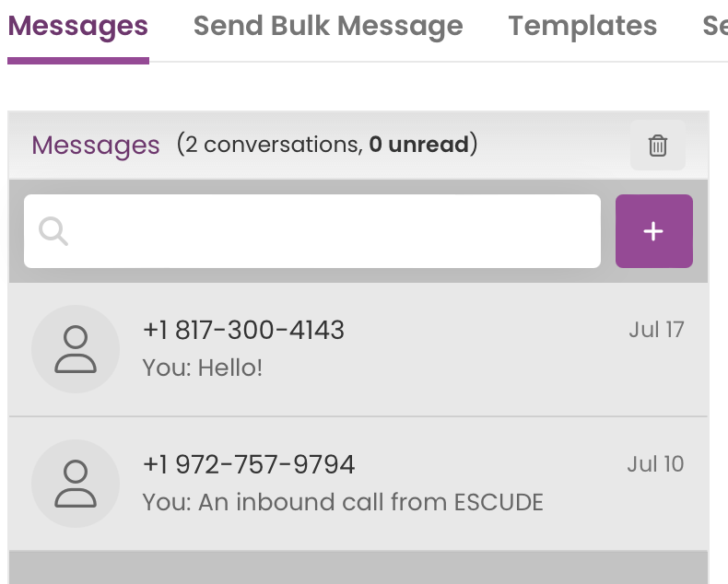The image size is (728, 584).
Task: Click the phone number +1 972-757-9794 text
Action: (x=249, y=464)
